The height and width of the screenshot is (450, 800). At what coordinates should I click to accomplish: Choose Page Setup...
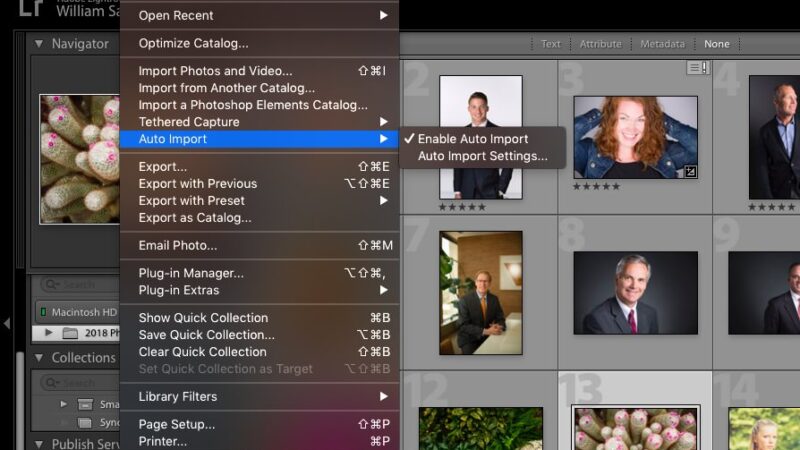click(259, 424)
